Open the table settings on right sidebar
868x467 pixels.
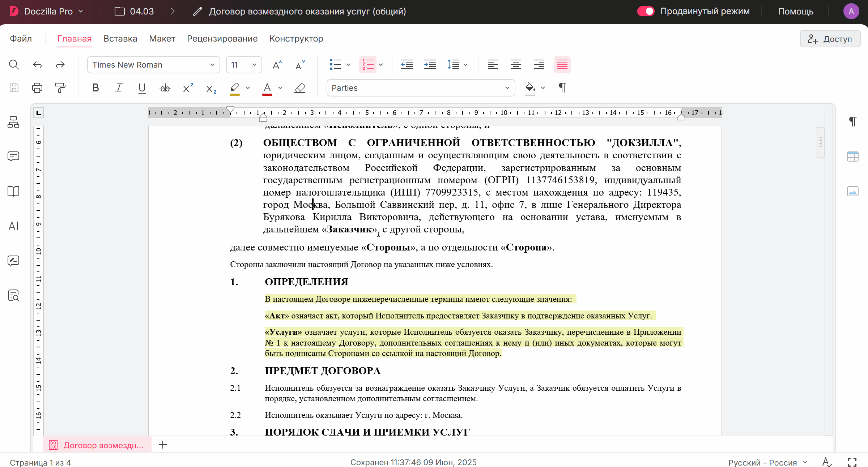pos(853,157)
